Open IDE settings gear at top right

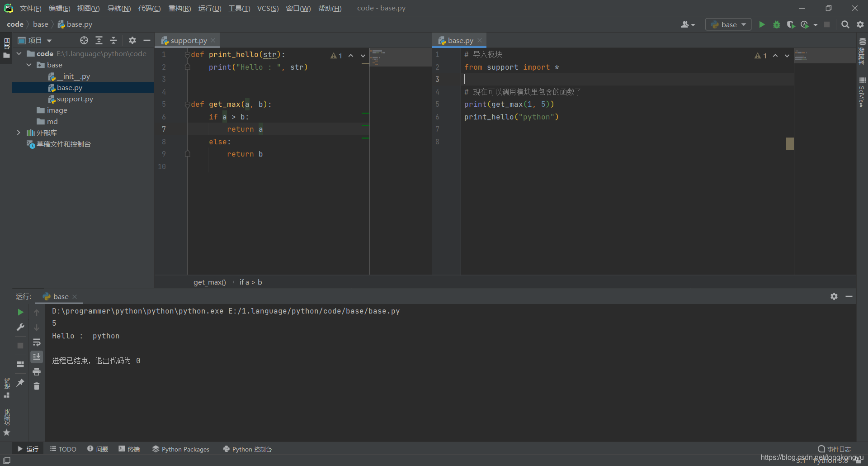(x=860, y=24)
